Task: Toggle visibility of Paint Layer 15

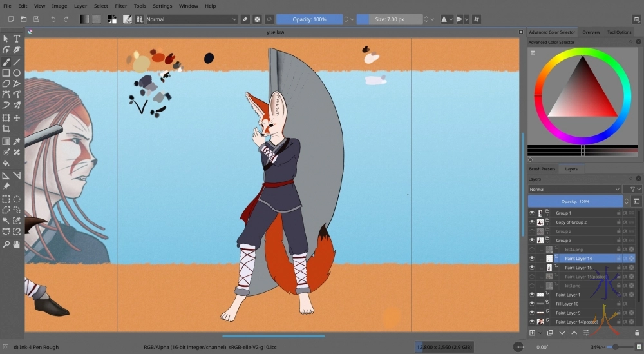Action: click(x=532, y=267)
